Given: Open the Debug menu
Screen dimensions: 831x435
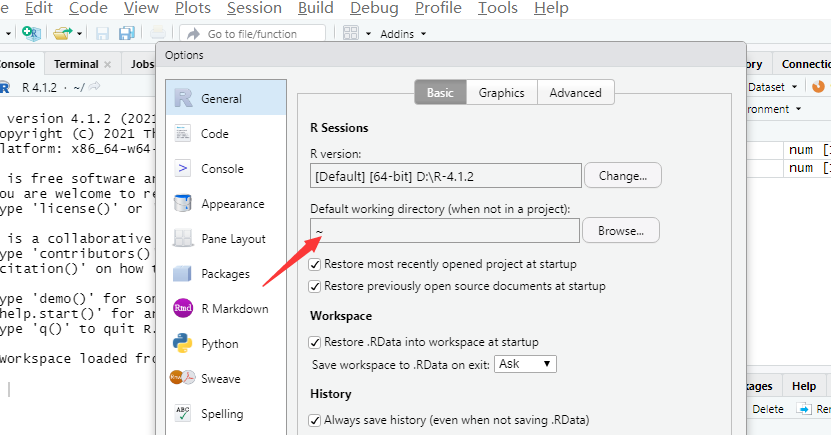Looking at the screenshot, I should (374, 8).
